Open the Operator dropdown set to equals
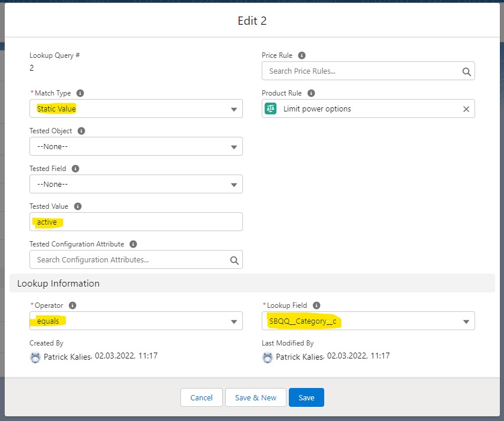The image size is (504, 421). 136,321
